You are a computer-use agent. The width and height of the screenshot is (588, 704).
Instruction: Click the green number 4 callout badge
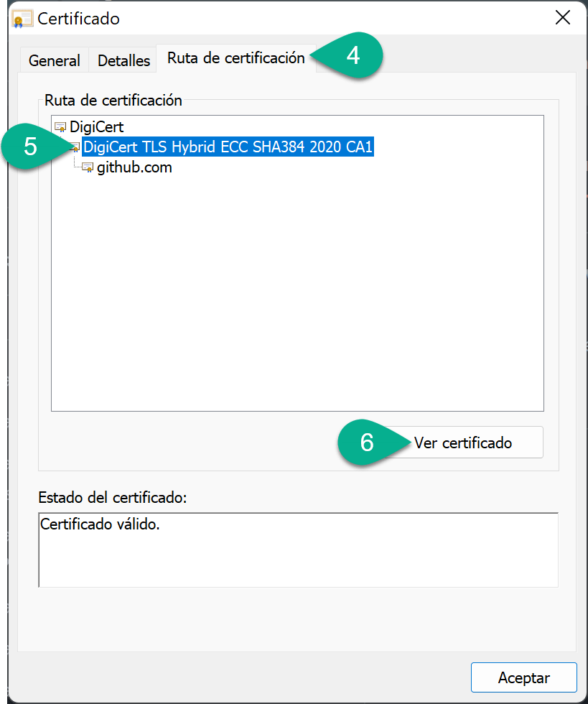coord(351,57)
